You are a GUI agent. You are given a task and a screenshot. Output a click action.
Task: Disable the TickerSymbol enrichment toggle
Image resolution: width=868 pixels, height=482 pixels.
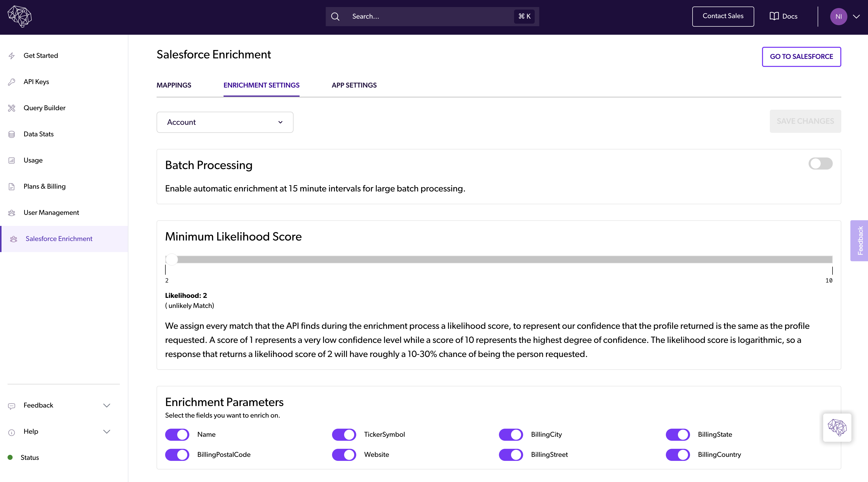(344, 434)
